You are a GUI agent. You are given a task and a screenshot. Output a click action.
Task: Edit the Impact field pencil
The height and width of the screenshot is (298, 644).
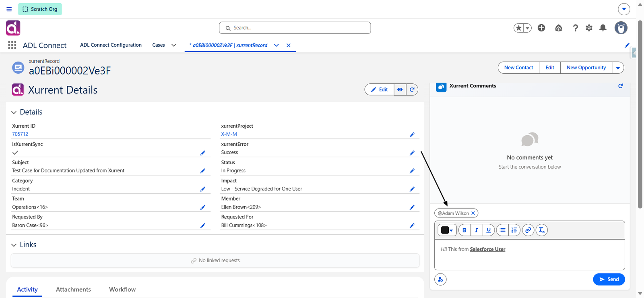point(412,189)
